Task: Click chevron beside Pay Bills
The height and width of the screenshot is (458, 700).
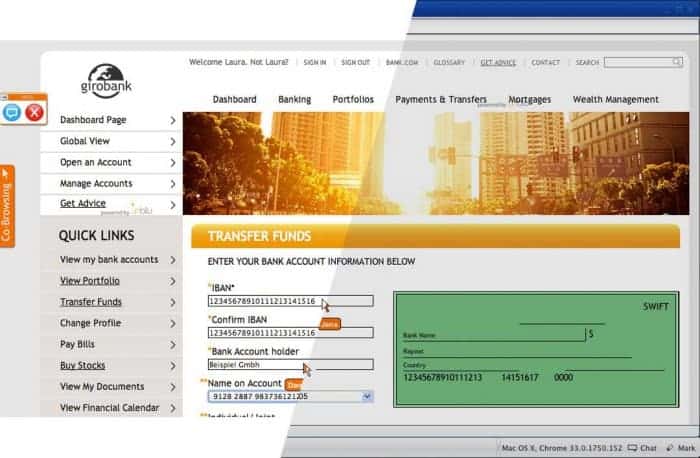Action: point(173,345)
